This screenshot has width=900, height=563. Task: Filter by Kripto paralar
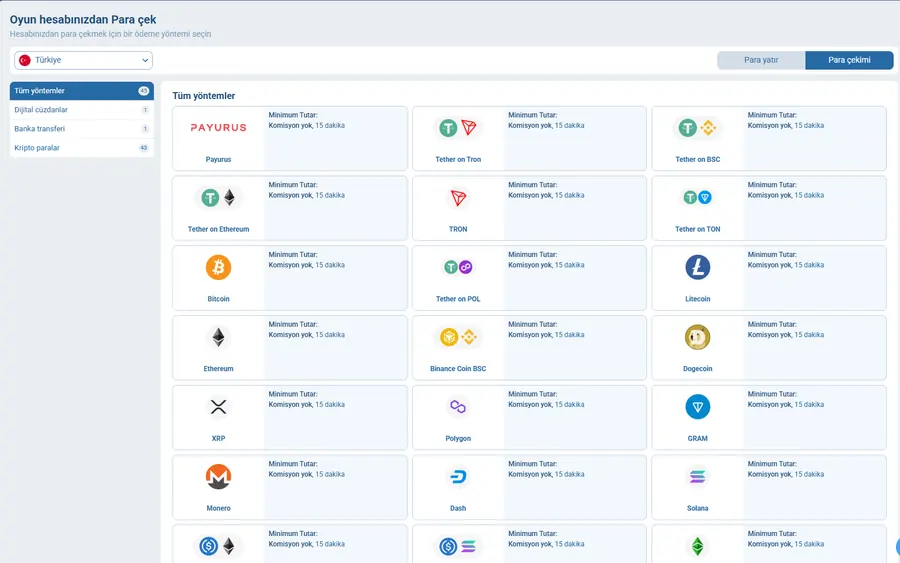[x=82, y=147]
